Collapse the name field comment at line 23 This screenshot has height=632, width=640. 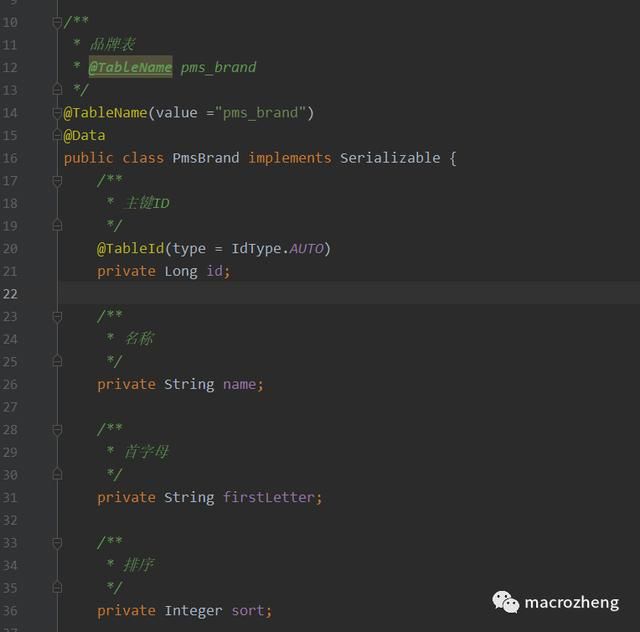coord(57,316)
